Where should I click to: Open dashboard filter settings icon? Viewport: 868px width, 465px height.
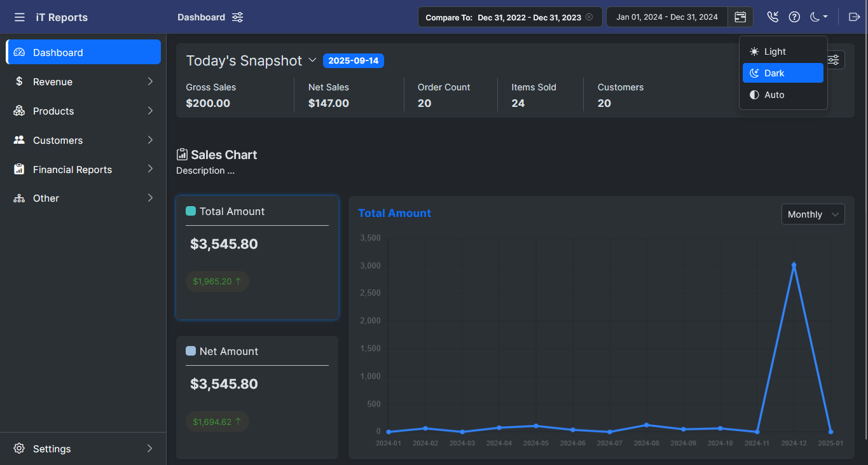237,17
